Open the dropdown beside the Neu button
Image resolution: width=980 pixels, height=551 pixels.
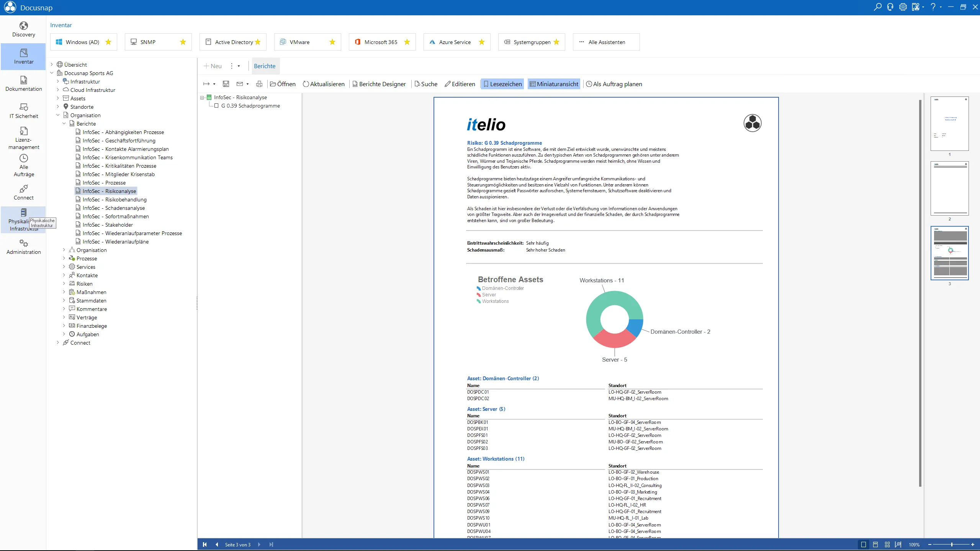point(239,66)
